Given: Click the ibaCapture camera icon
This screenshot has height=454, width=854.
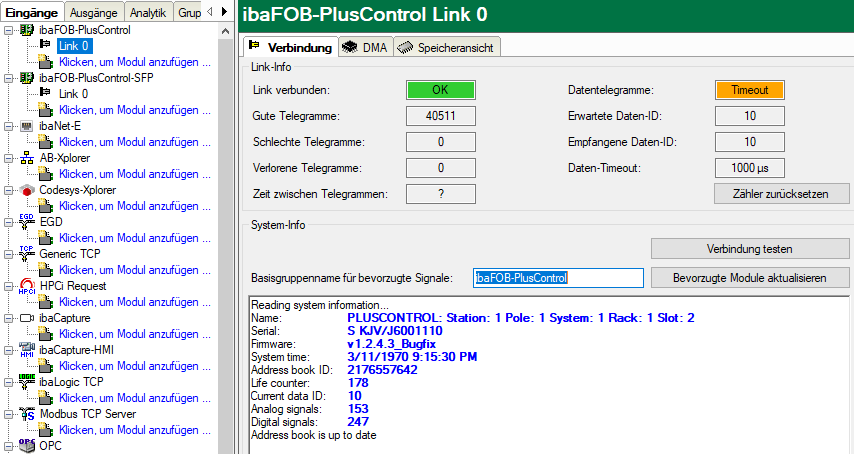Looking at the screenshot, I should point(27,318).
